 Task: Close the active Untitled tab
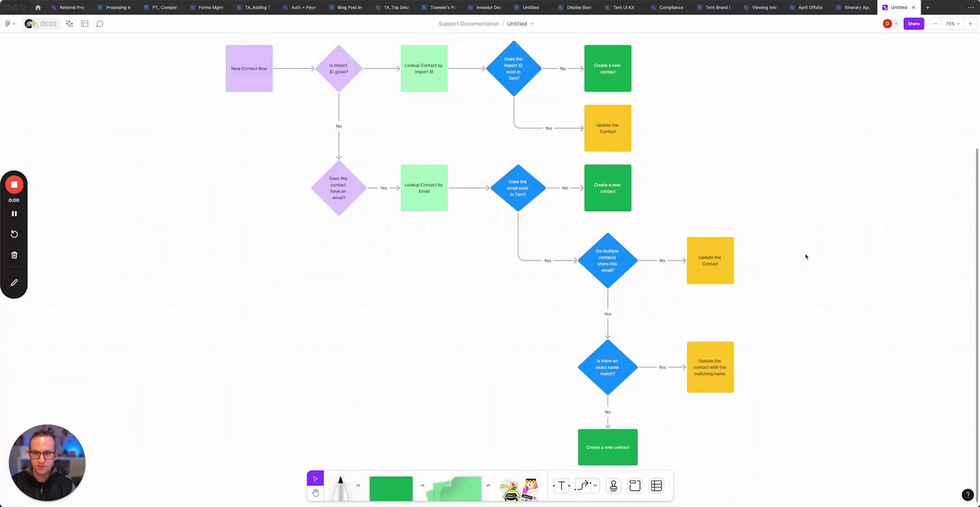pyautogui.click(x=913, y=7)
